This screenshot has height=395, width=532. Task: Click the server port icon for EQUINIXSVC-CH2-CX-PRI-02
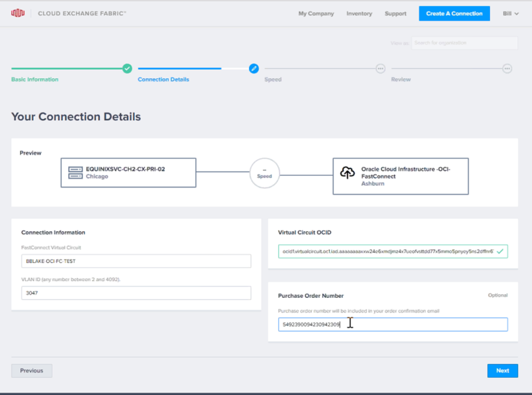(75, 173)
